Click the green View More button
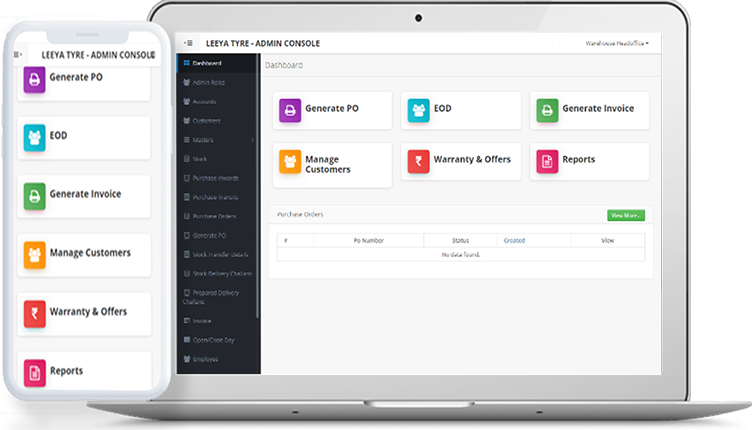This screenshot has width=754, height=430. (x=626, y=215)
